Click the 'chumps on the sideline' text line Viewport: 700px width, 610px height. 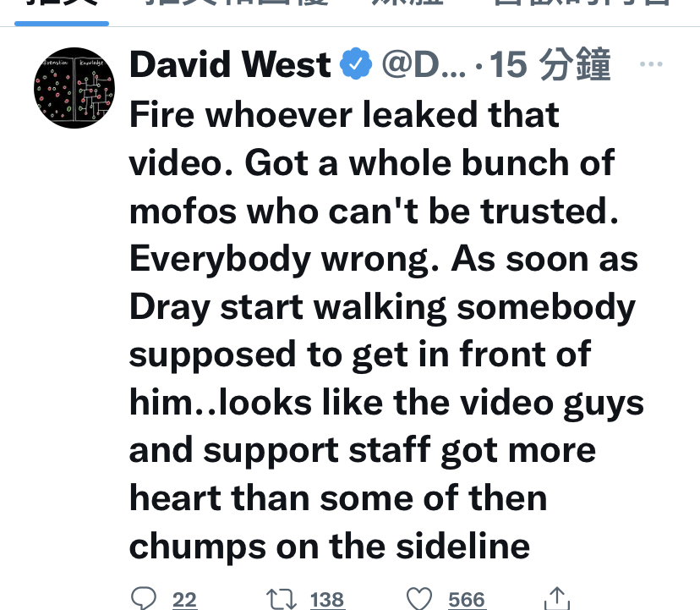pyautogui.click(x=330, y=546)
